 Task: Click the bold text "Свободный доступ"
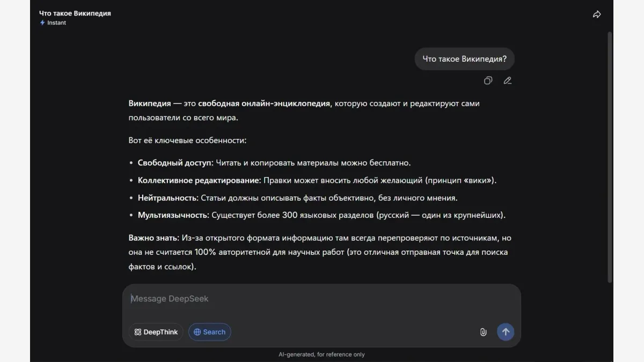[175, 162]
